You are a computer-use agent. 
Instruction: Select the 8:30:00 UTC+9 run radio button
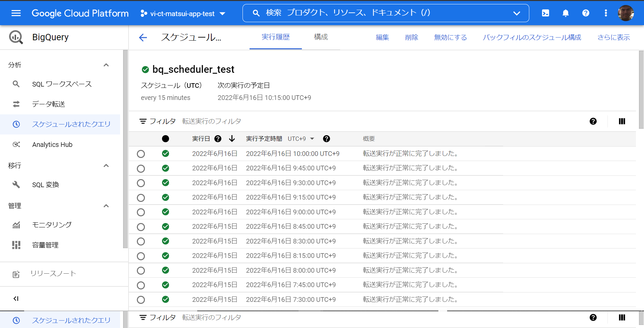click(x=141, y=241)
